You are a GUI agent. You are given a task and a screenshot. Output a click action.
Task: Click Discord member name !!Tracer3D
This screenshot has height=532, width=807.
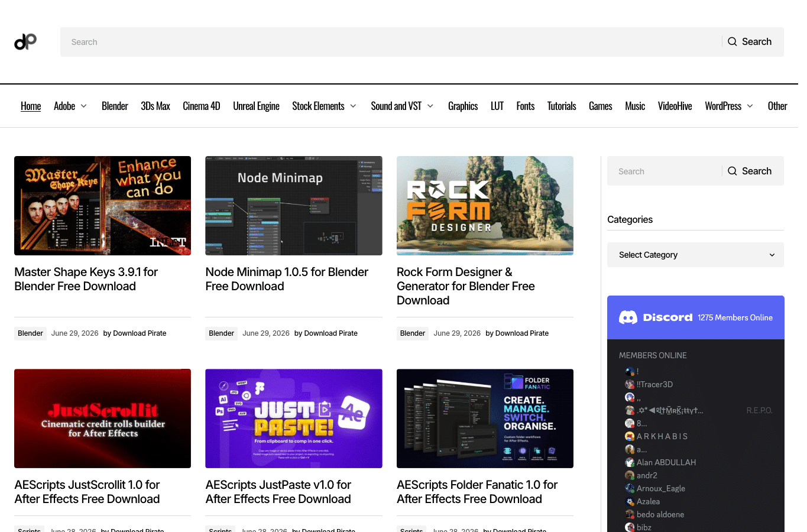pyautogui.click(x=654, y=384)
